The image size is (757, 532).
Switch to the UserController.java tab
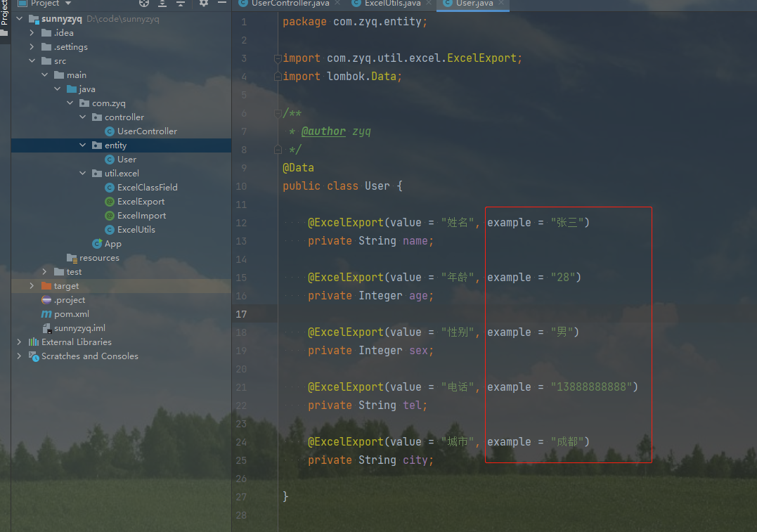[x=290, y=4]
